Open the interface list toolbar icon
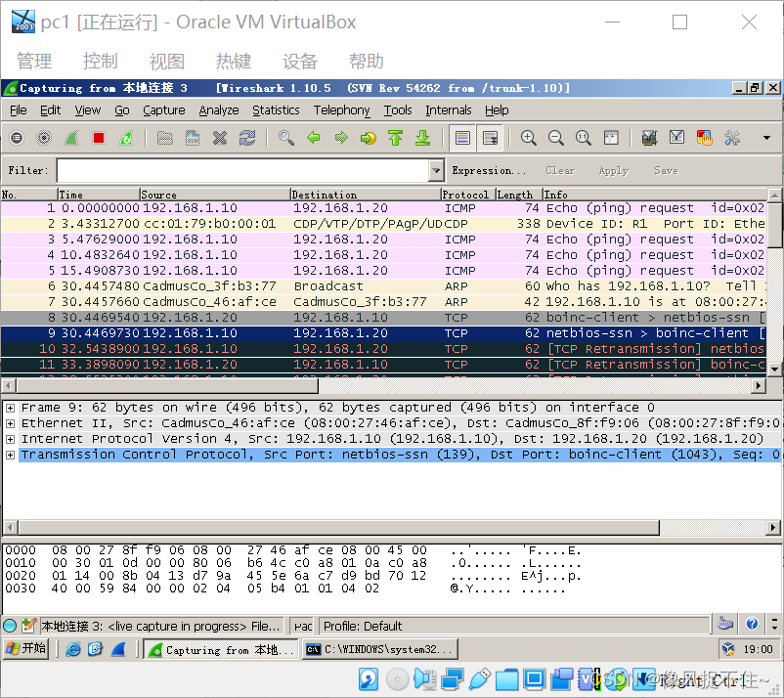The height and width of the screenshot is (698, 784). [17, 138]
